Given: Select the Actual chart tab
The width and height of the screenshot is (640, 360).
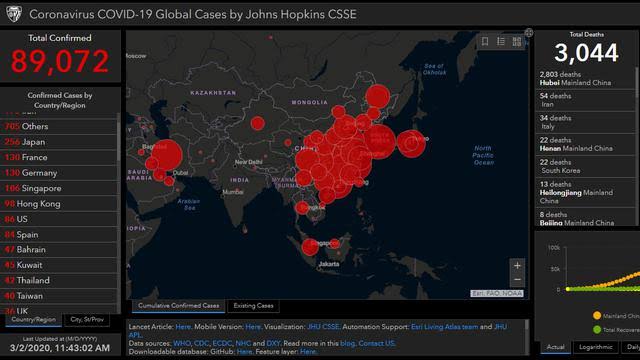Looking at the screenshot, I should pyautogui.click(x=556, y=347).
